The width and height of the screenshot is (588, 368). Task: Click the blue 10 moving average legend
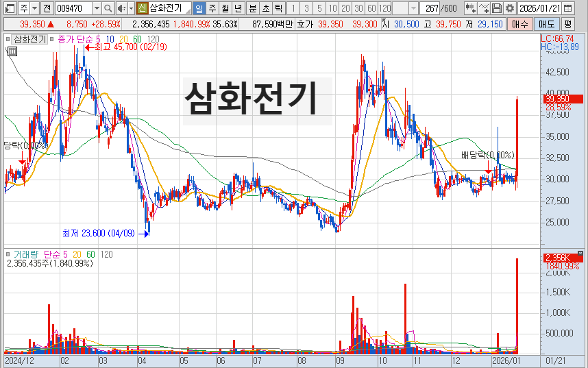coord(110,39)
